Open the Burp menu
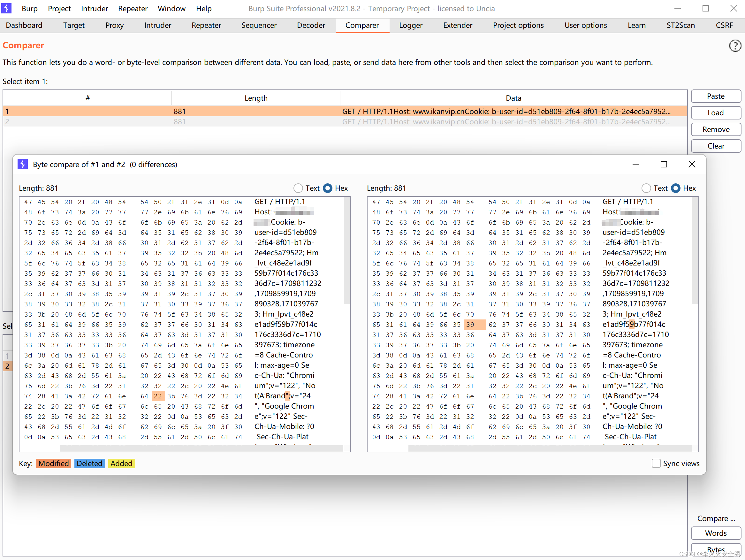Viewport: 745px width, 560px height. click(30, 8)
